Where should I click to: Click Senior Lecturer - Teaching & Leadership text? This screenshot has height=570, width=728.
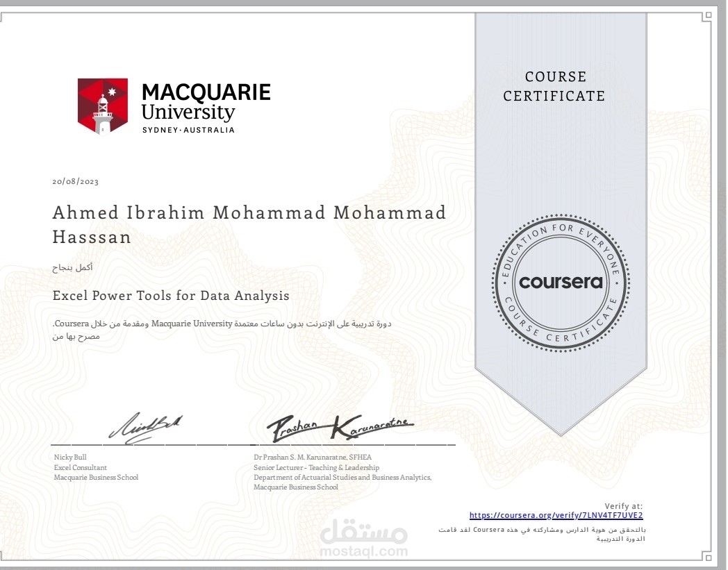[316, 467]
